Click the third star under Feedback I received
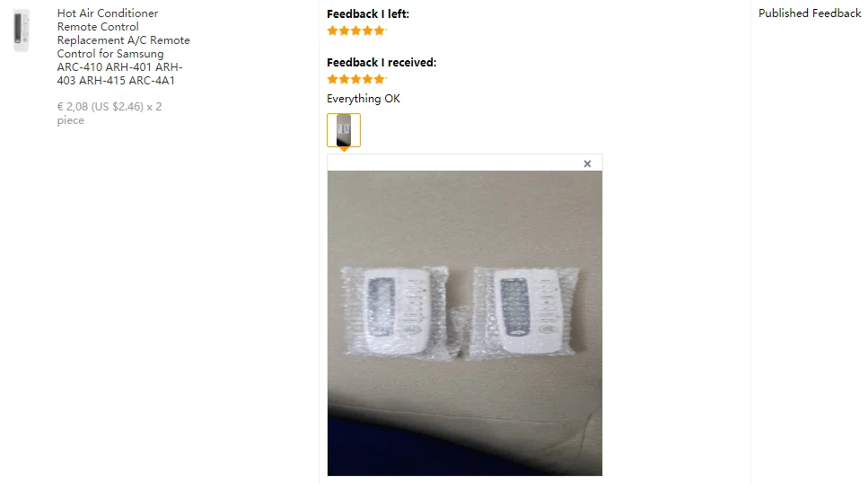The height and width of the screenshot is (484, 868). coord(356,79)
